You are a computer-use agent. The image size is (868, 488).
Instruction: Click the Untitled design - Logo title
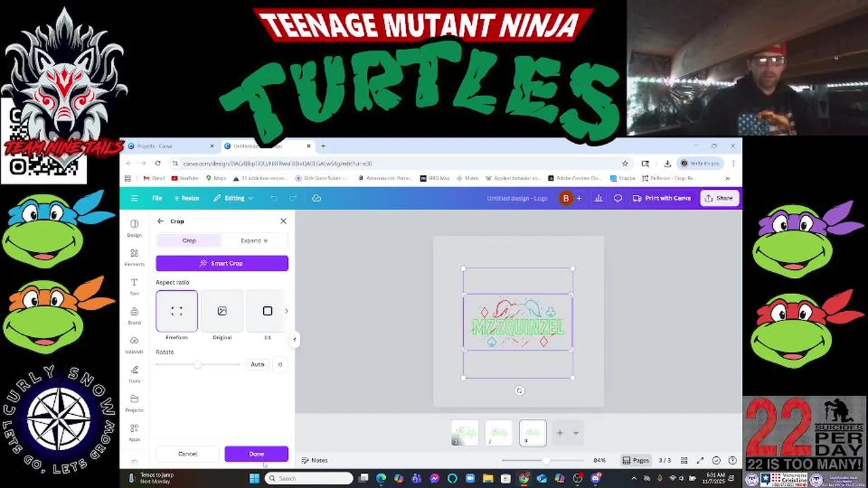click(517, 198)
